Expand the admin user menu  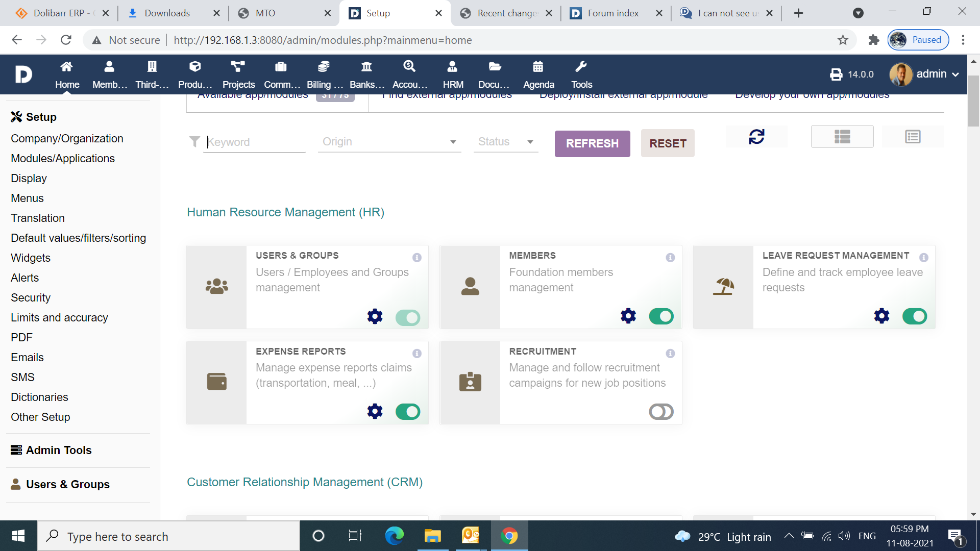point(924,74)
